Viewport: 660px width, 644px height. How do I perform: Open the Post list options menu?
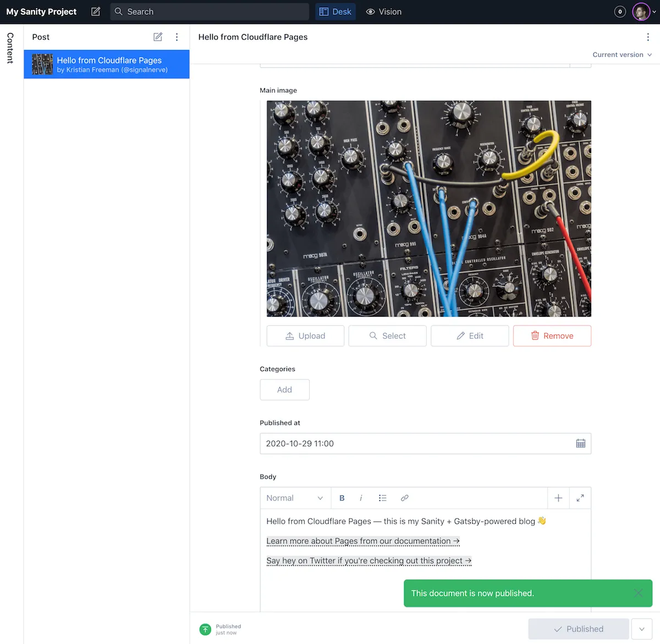(x=177, y=37)
